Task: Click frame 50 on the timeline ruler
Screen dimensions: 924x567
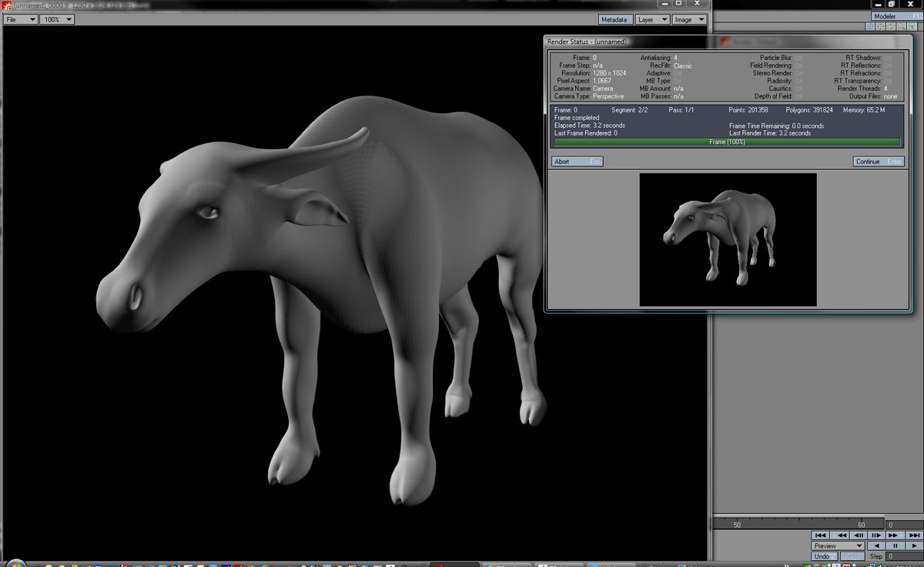Action: [737, 525]
